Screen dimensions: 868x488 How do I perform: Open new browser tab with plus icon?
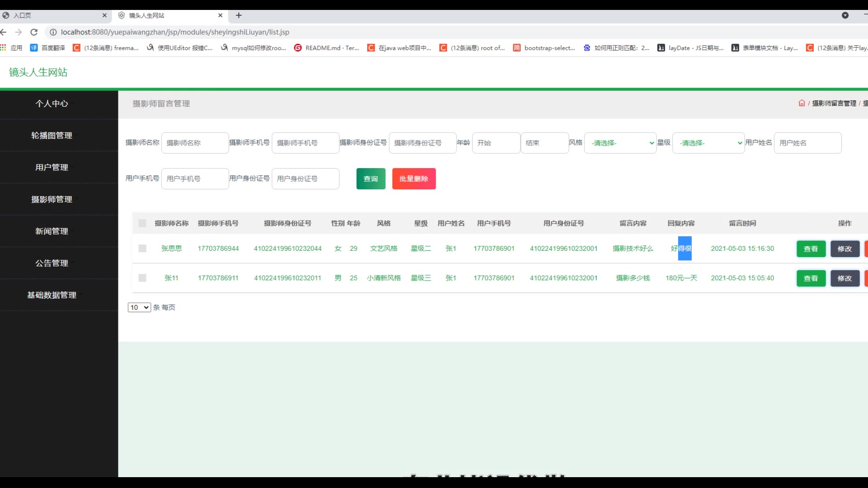click(239, 15)
